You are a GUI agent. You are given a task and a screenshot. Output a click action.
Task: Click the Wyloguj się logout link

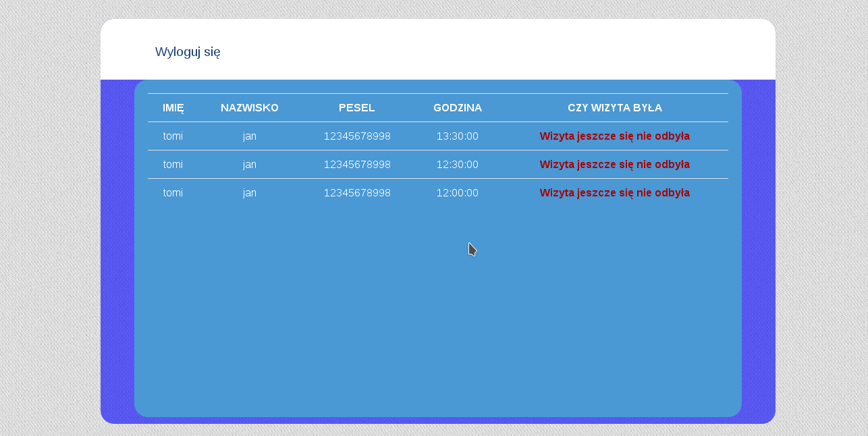[188, 52]
